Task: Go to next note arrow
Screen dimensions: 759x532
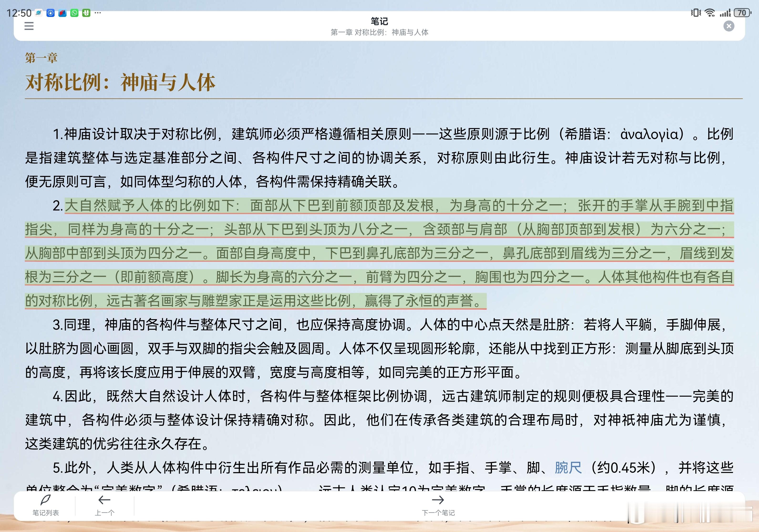Action: coord(438,500)
